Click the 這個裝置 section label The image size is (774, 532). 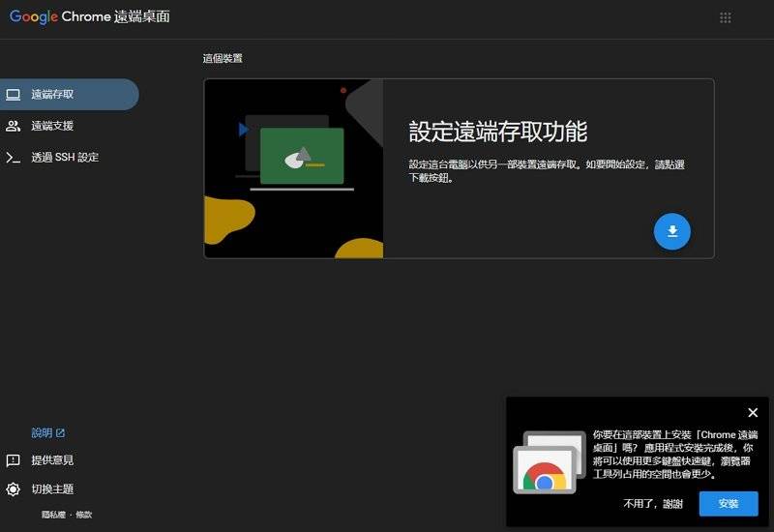click(x=223, y=58)
